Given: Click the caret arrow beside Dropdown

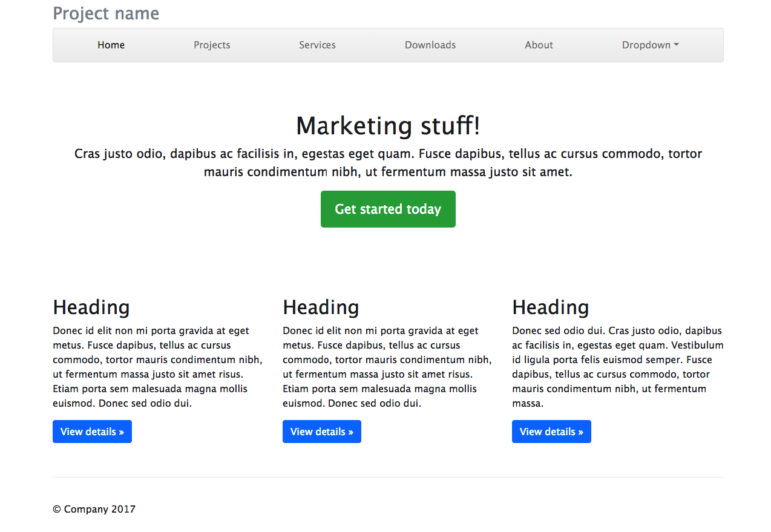Looking at the screenshot, I should 677,45.
